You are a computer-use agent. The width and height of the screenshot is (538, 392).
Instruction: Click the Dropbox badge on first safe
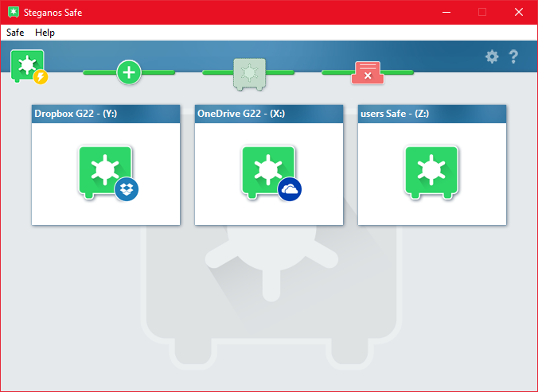127,189
